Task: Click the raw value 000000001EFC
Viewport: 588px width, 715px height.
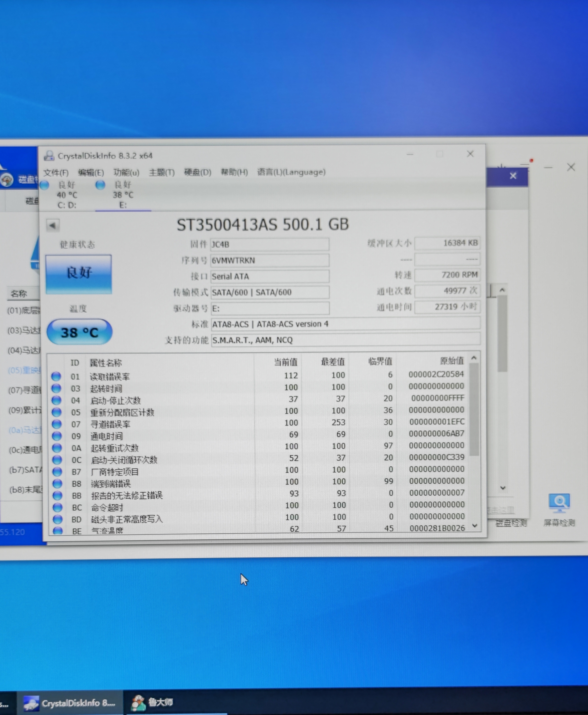Action: pyautogui.click(x=437, y=422)
